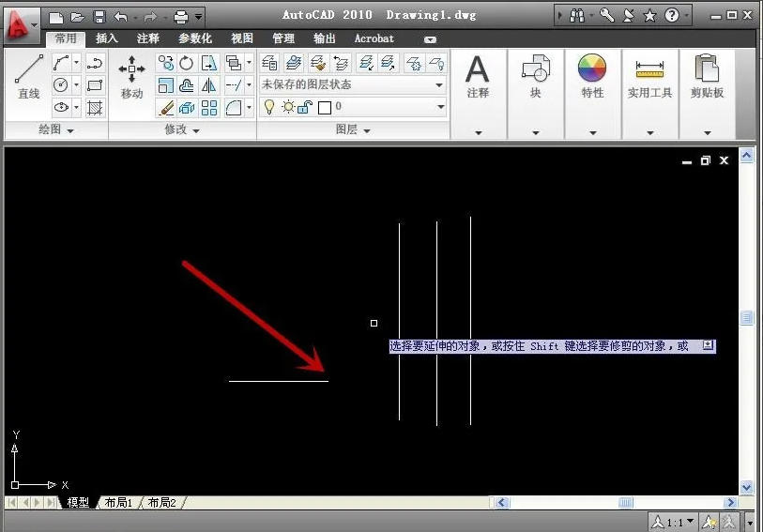Toggle the layer lock padlock icon

pos(304,107)
